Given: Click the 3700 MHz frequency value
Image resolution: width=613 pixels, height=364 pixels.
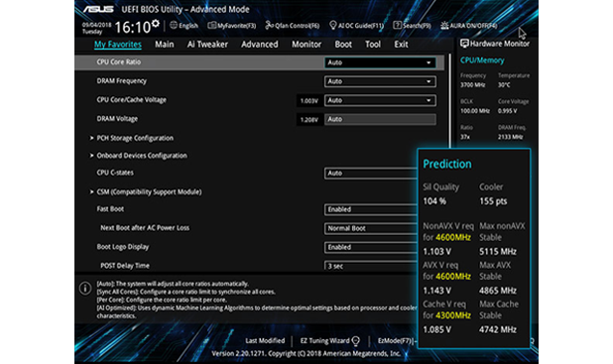Looking at the screenshot, I should pyautogui.click(x=473, y=85).
